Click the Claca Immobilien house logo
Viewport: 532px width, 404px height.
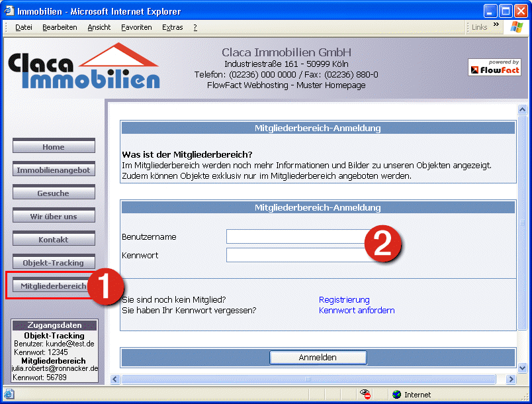click(84, 66)
